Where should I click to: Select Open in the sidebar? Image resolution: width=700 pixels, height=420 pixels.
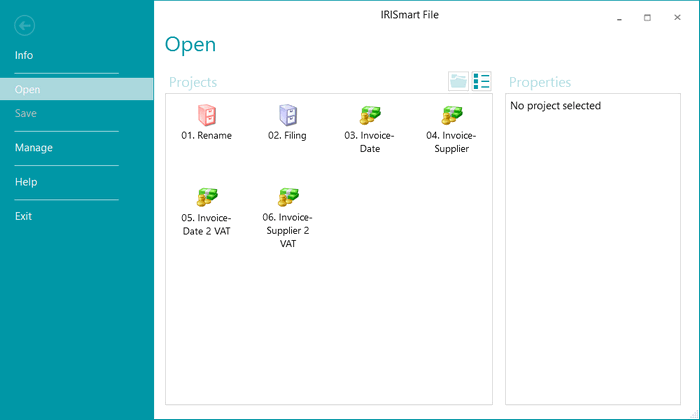tap(76, 89)
